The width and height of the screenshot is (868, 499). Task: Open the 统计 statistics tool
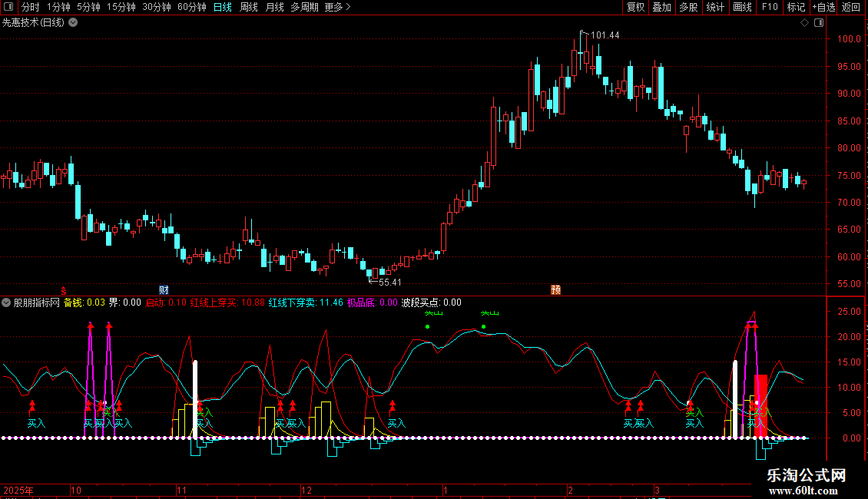(714, 7)
